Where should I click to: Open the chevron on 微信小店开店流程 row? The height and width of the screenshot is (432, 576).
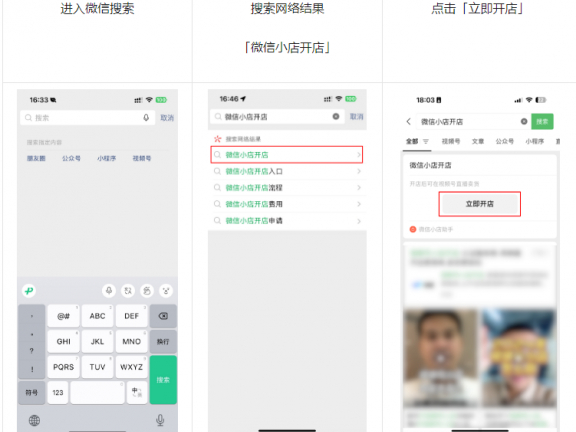(x=359, y=188)
